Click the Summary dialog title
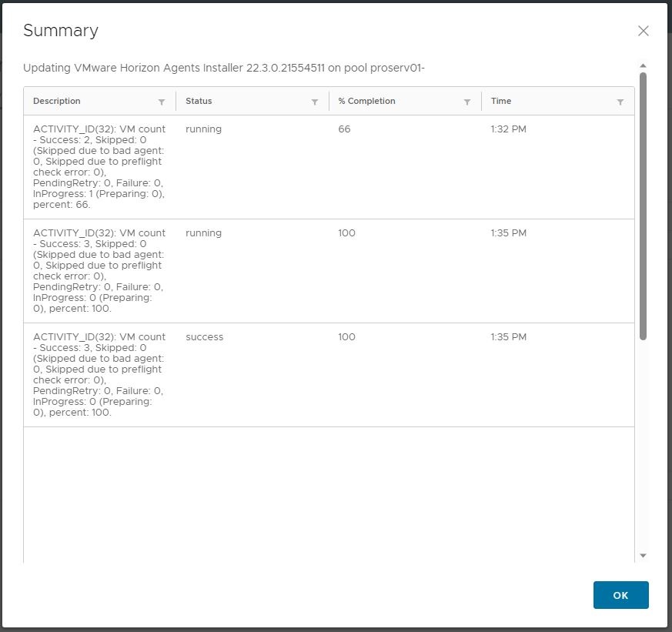 (61, 31)
